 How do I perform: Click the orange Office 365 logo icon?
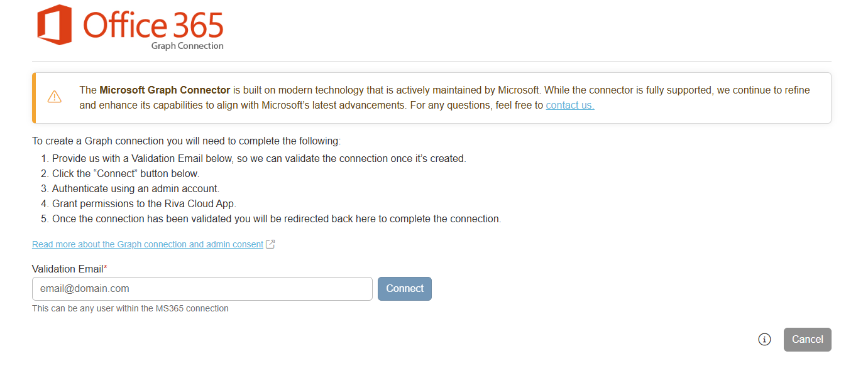click(x=55, y=24)
